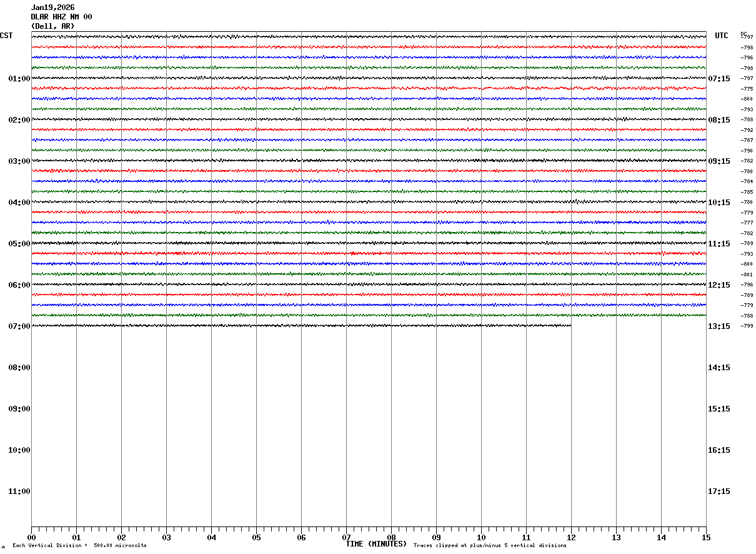Click minute 15 tick label
The image size is (756, 554).
tap(706, 537)
